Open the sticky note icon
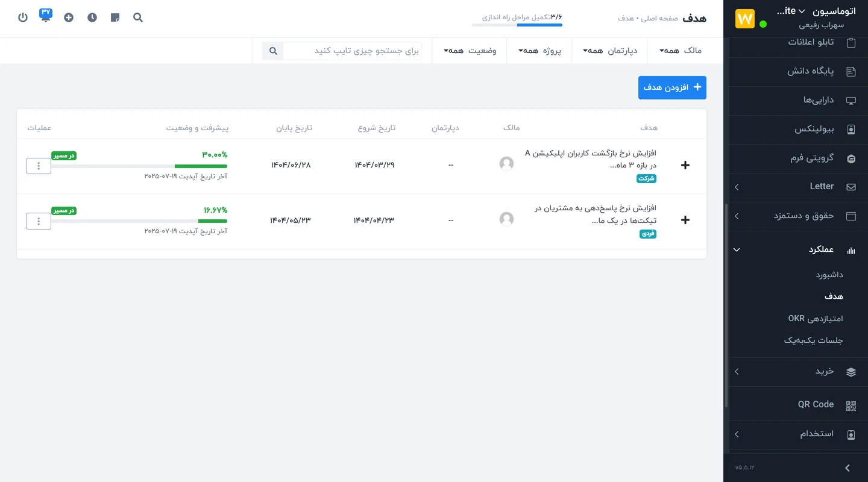 115,17
